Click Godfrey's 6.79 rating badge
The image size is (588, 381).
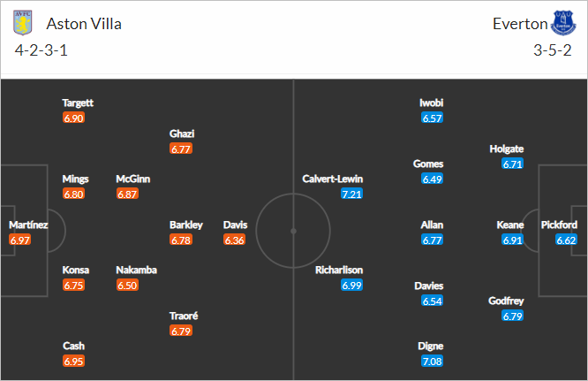pyautogui.click(x=512, y=316)
